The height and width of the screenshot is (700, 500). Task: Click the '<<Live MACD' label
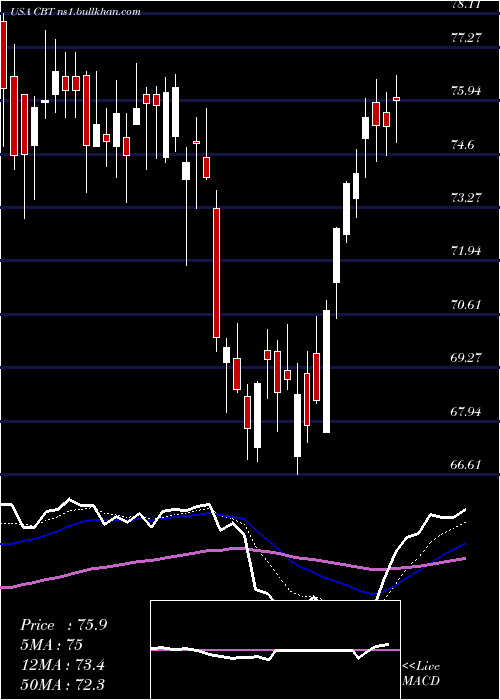click(421, 674)
